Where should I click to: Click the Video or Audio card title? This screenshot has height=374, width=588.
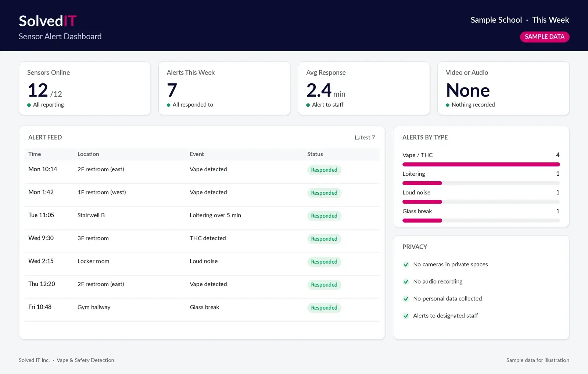point(467,72)
